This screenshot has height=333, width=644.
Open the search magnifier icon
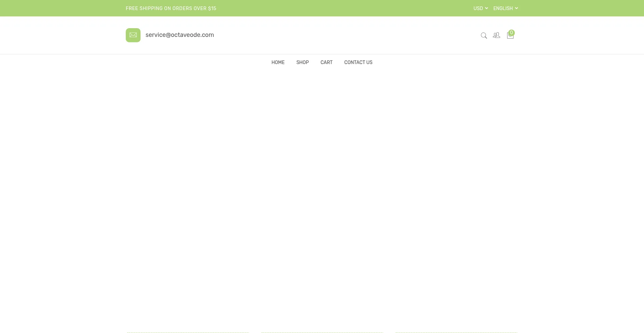[x=484, y=36]
